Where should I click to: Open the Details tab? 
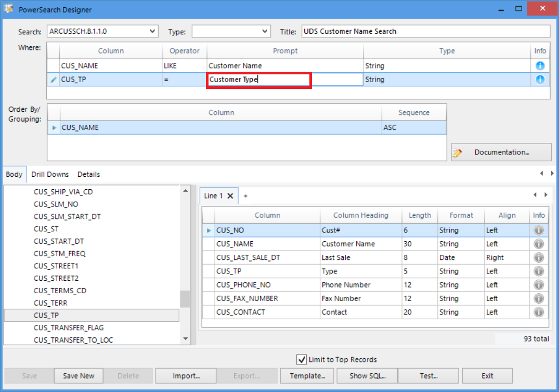(88, 175)
